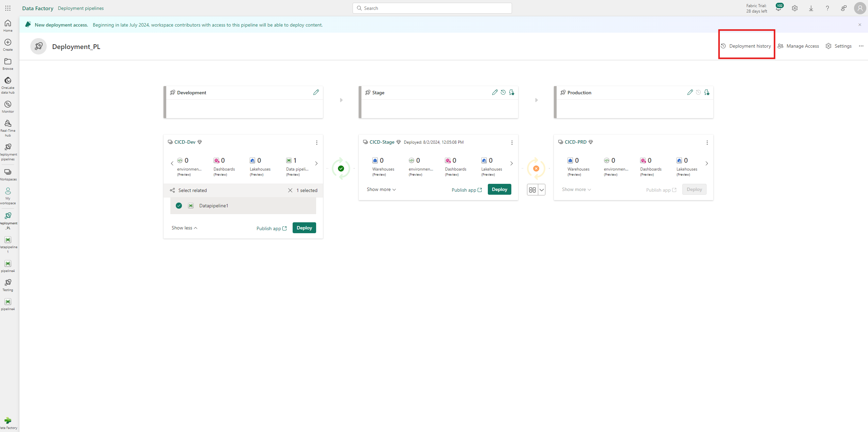Publish app for CICD-Dev
The height and width of the screenshot is (432, 868).
tap(272, 228)
